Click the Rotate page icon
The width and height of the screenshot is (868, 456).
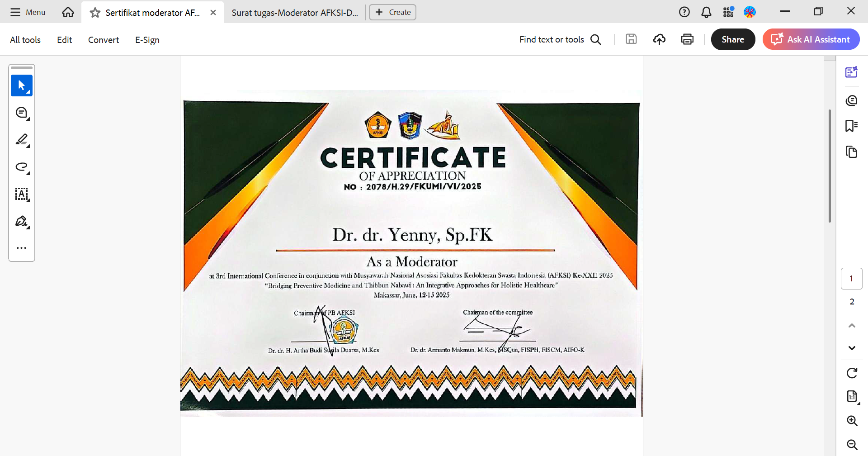tap(852, 373)
